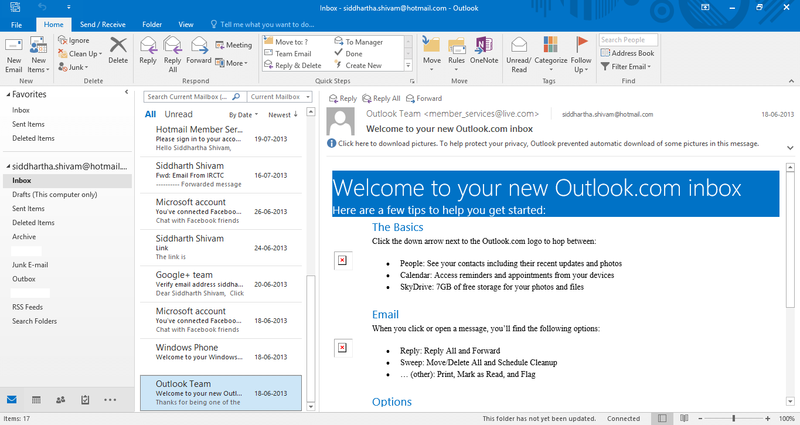Minimize the folder pane arrow

point(127,92)
